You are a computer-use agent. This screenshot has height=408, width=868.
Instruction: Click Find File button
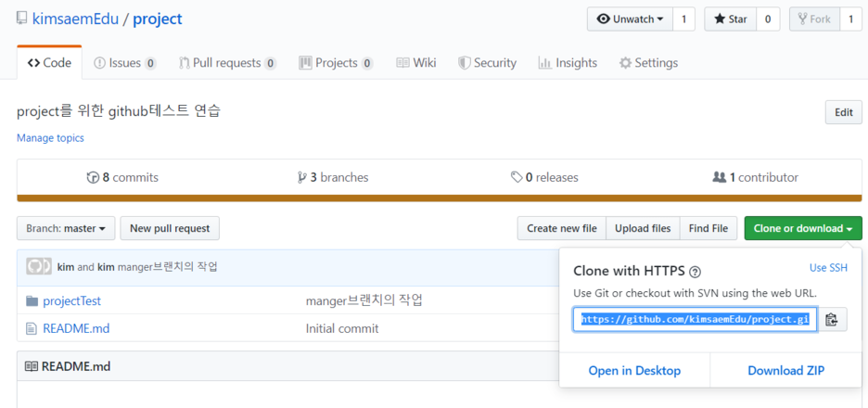tap(708, 228)
